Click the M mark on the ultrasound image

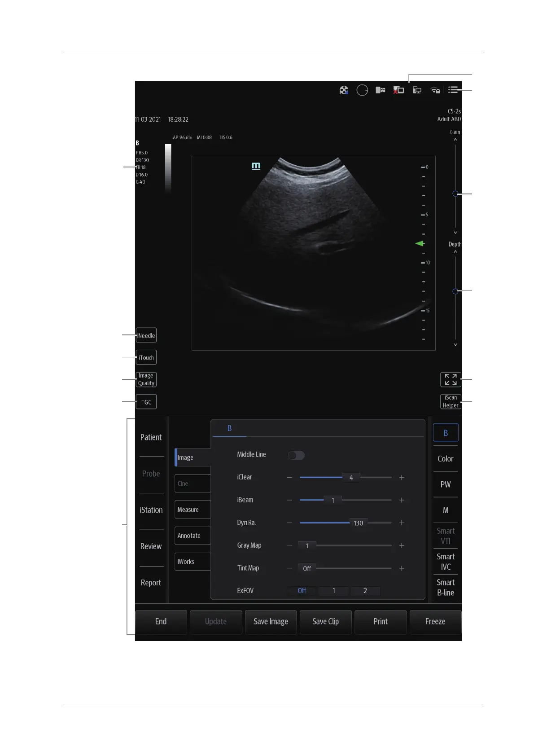click(x=256, y=166)
